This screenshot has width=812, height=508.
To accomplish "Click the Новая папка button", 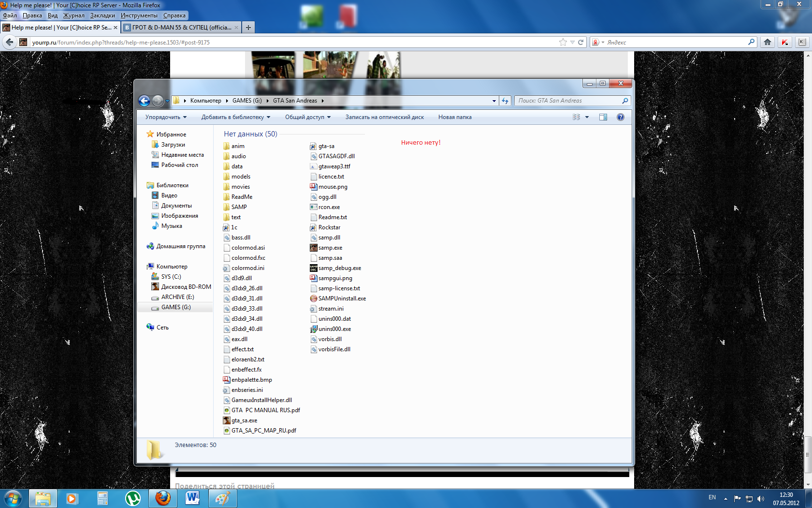I will [x=455, y=117].
